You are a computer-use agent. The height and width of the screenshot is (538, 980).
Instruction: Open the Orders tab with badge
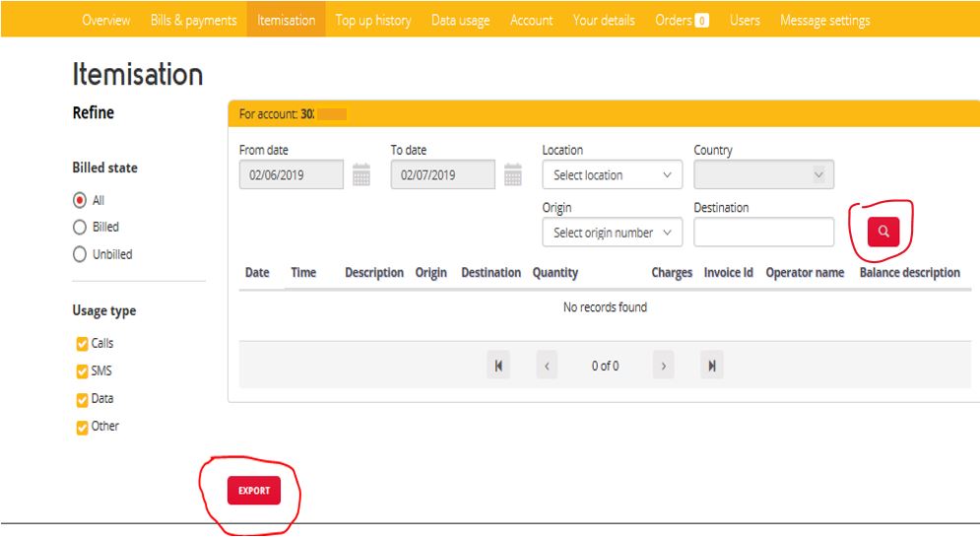click(x=682, y=20)
